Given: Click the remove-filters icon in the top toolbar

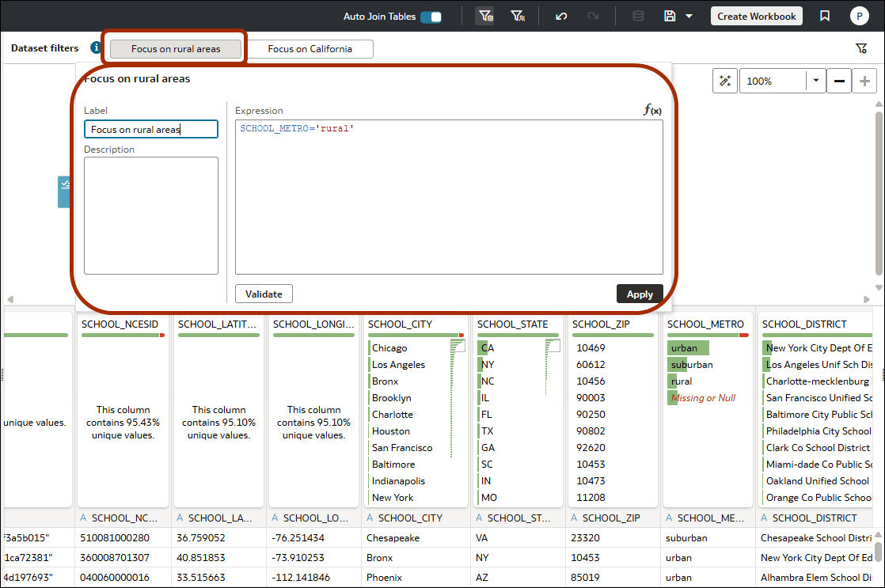Looking at the screenshot, I should point(519,16).
